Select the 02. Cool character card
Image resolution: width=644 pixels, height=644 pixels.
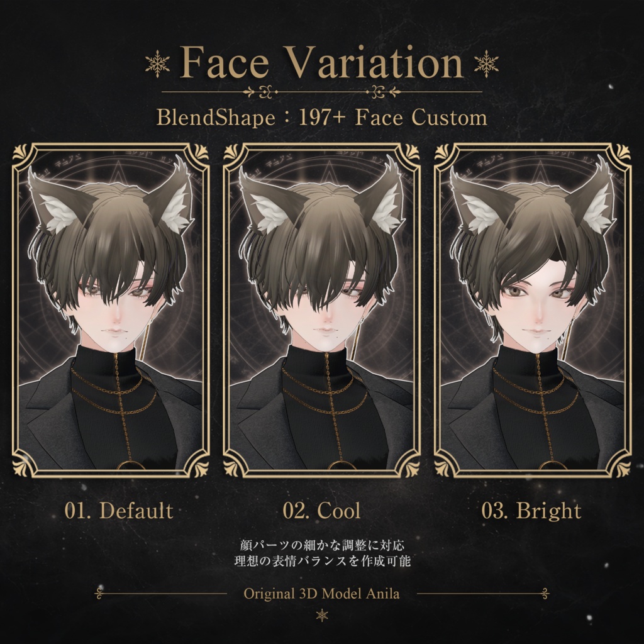322,311
